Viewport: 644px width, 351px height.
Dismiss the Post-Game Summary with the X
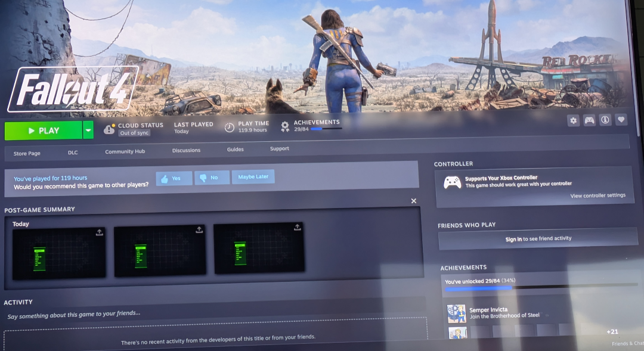point(414,201)
